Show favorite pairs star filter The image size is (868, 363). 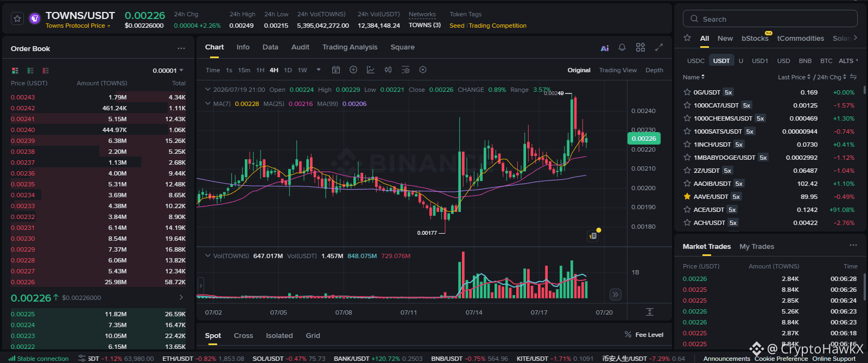click(687, 38)
